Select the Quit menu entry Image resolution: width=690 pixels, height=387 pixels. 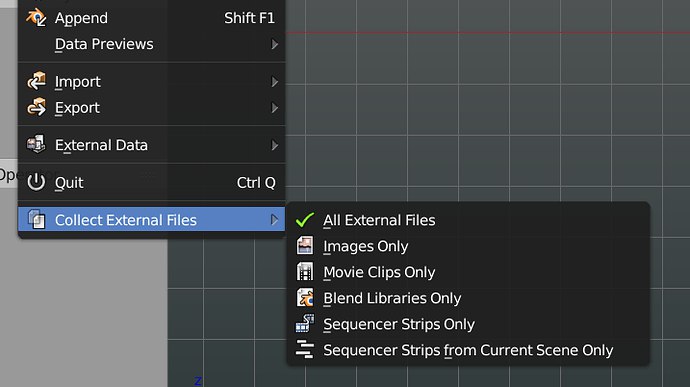151,182
